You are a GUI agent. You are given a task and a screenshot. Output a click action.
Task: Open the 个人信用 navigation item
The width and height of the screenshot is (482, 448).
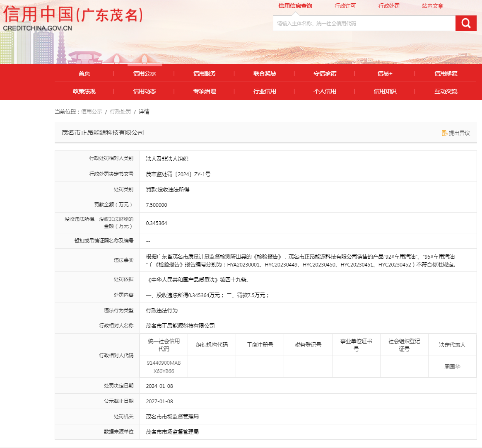tap(325, 91)
